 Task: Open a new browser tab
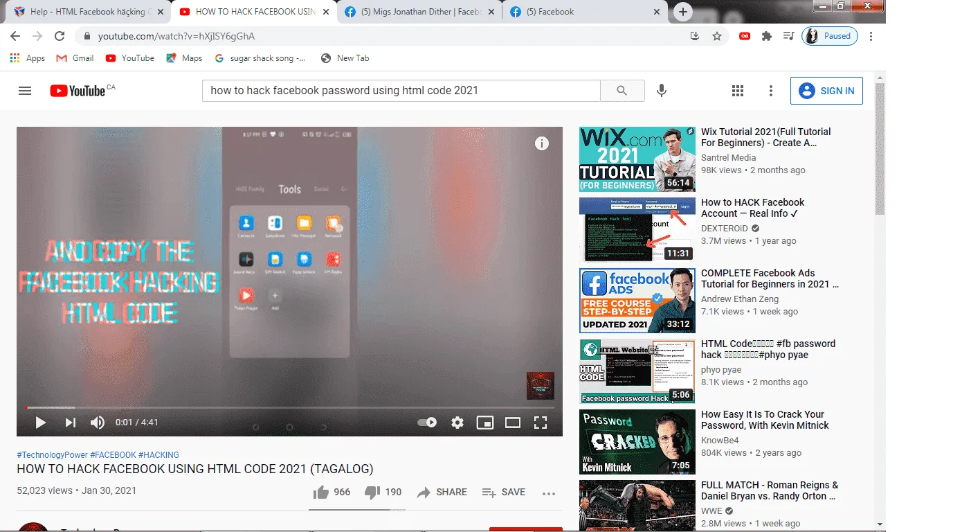[x=683, y=12]
